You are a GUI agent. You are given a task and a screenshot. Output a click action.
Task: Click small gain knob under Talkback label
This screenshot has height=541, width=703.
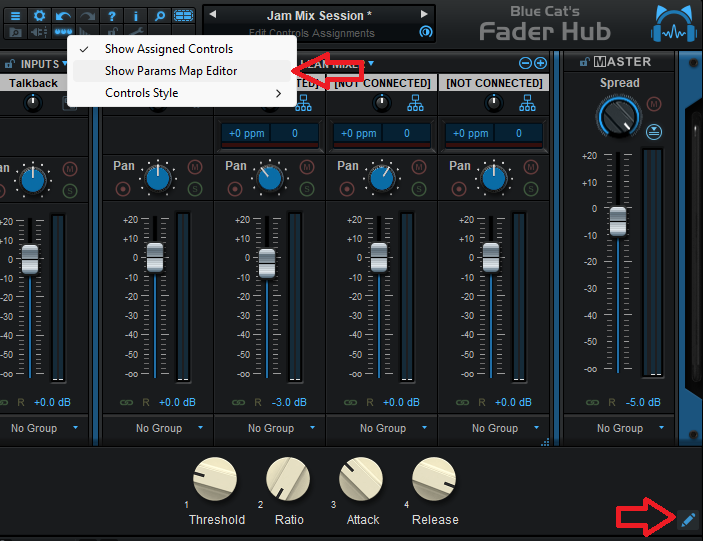pyautogui.click(x=32, y=103)
